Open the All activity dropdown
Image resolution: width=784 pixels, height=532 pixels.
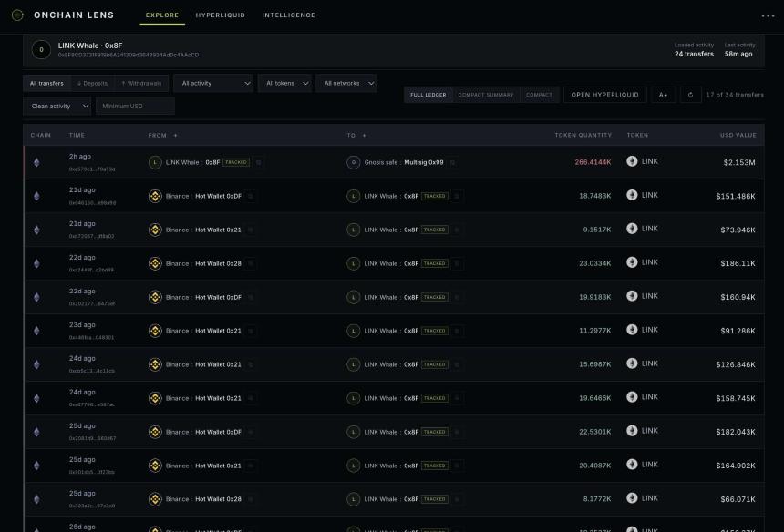click(213, 84)
